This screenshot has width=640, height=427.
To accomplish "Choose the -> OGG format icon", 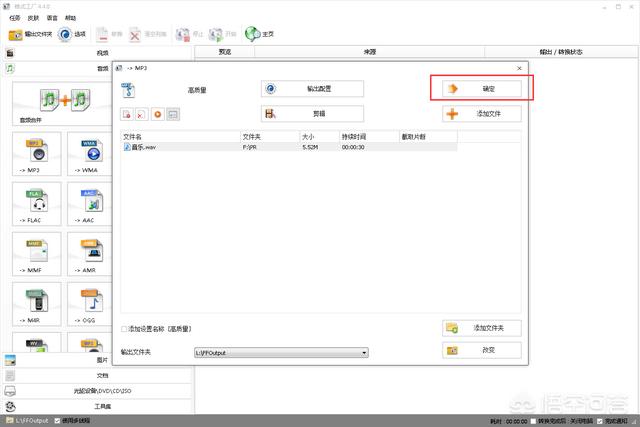I will pyautogui.click(x=89, y=304).
